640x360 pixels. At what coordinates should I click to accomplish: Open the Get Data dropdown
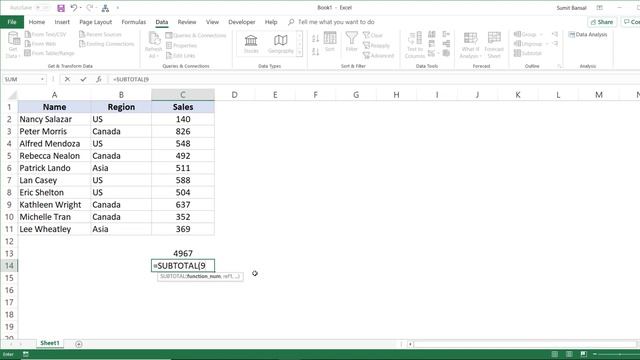pyautogui.click(x=13, y=45)
